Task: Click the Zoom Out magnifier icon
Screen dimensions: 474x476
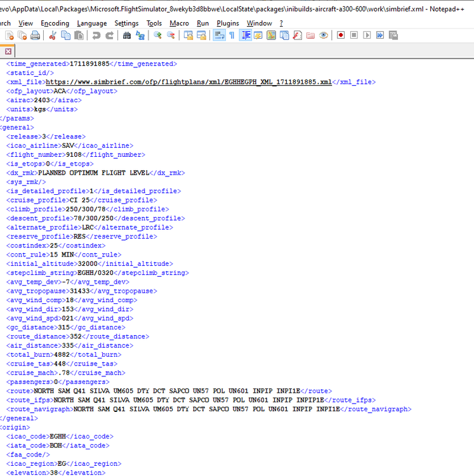Action: pos(171,36)
